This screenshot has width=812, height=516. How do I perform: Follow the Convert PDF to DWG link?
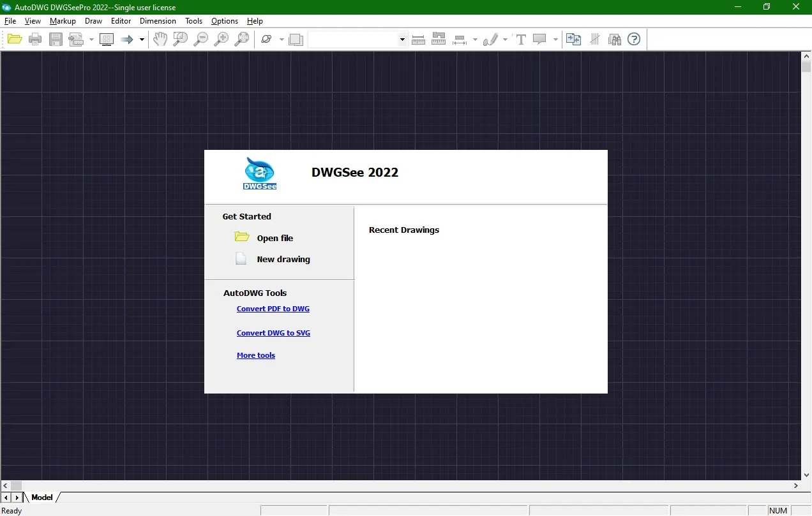(273, 309)
